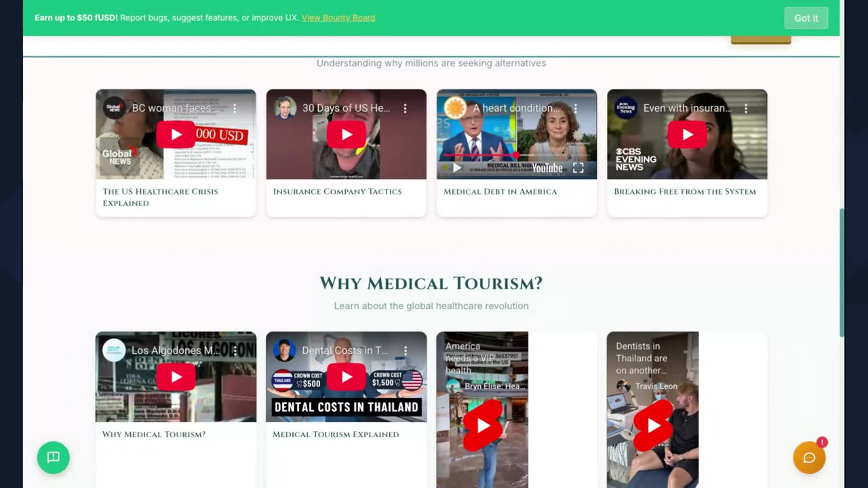Play the America needs a VIP short
The height and width of the screenshot is (488, 868).
point(483,425)
